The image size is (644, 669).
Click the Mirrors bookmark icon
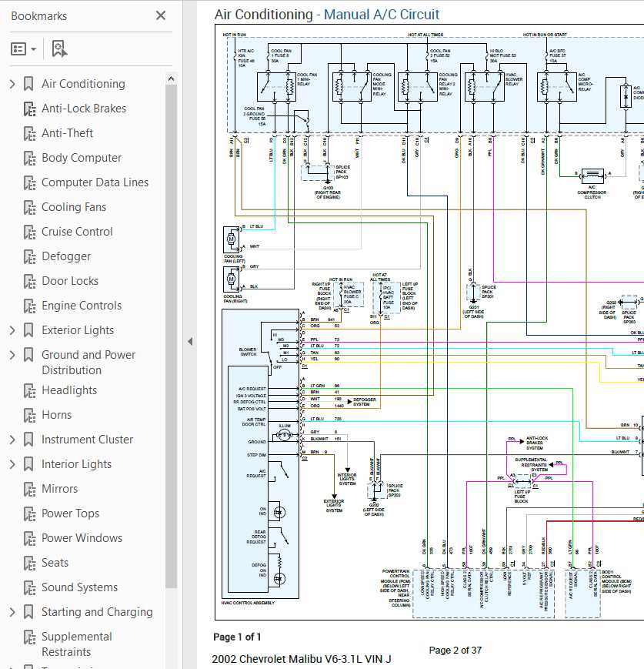tap(29, 490)
